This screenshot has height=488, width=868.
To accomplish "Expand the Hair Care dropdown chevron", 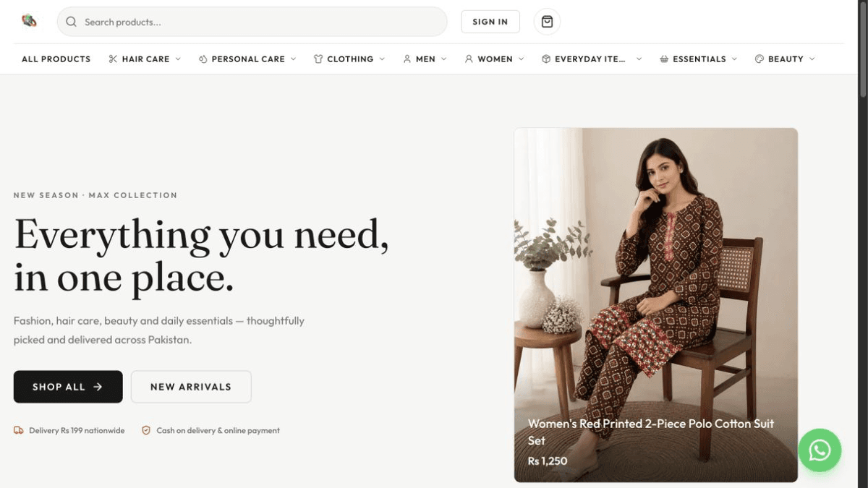I will click(x=178, y=59).
